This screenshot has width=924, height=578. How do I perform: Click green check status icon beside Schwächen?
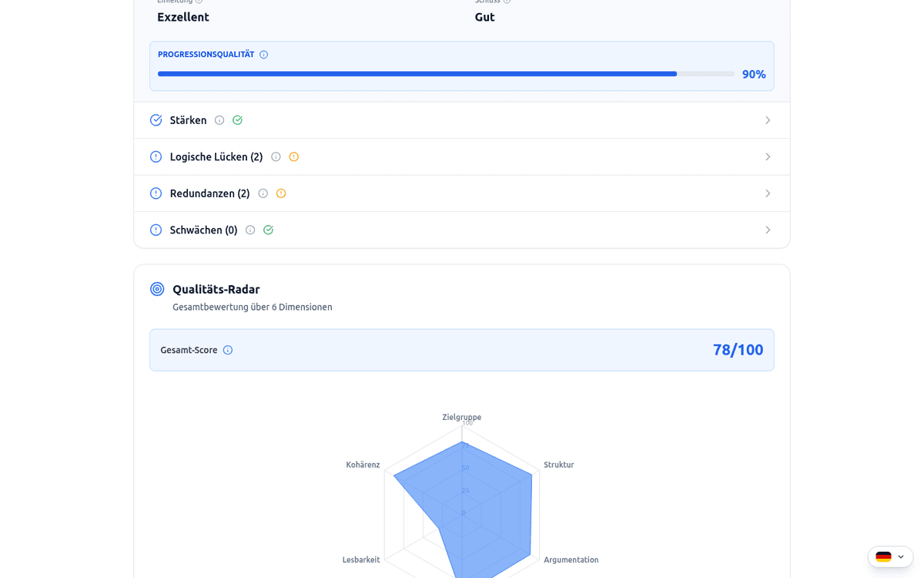tap(268, 230)
